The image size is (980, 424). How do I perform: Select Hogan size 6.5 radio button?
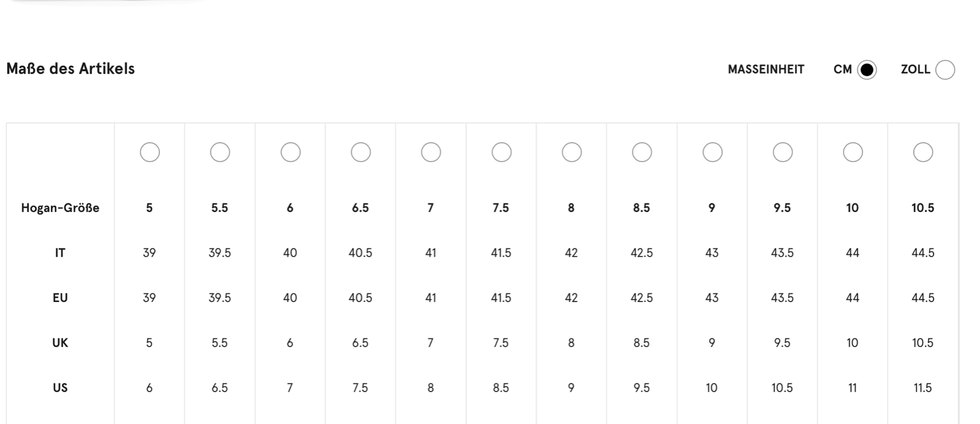coord(360,152)
